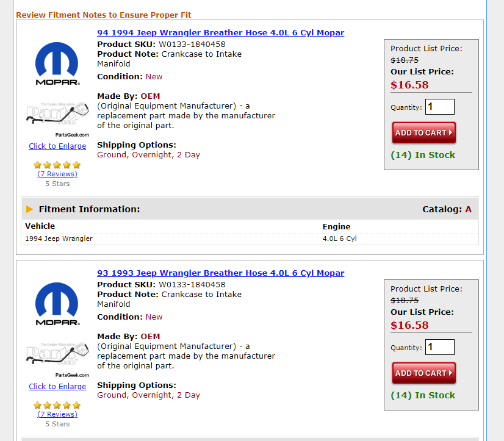The height and width of the screenshot is (441, 504).
Task: Open 1994 Jeep Wrangler Breather Hose title link
Action: point(220,33)
